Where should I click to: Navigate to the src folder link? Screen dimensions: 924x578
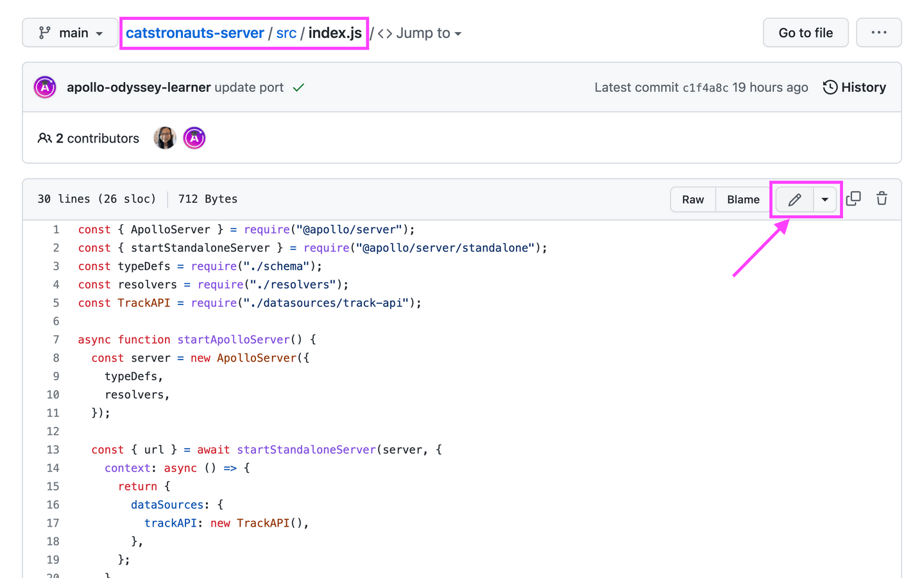point(286,32)
